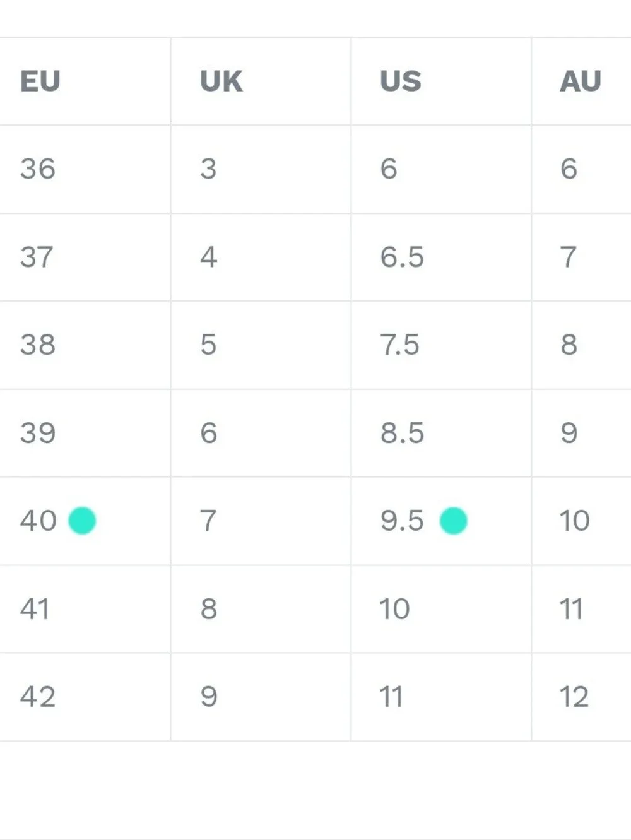Pick EU size 38 cell

[85, 345]
